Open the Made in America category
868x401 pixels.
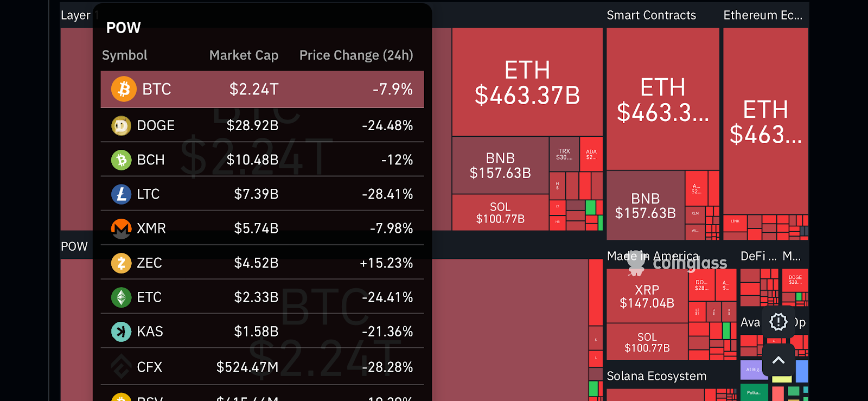coord(653,256)
